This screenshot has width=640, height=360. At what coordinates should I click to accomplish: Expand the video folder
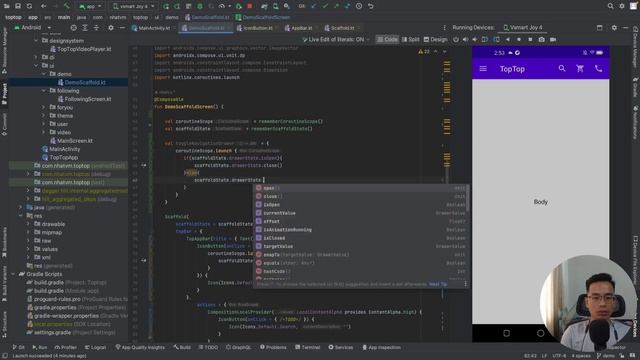pyautogui.click(x=44, y=132)
